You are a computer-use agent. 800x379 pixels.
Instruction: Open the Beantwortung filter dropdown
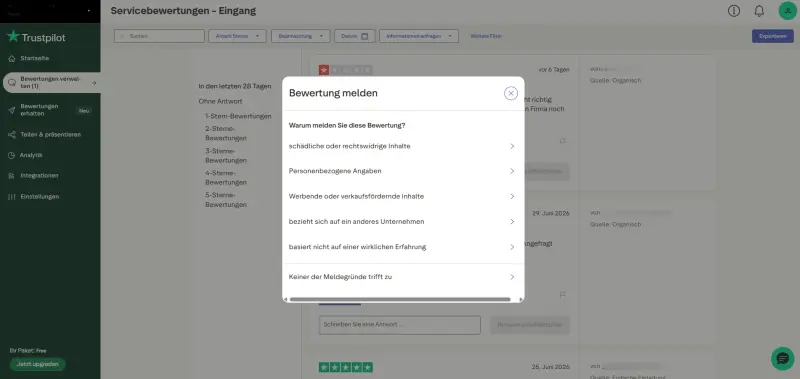(301, 36)
